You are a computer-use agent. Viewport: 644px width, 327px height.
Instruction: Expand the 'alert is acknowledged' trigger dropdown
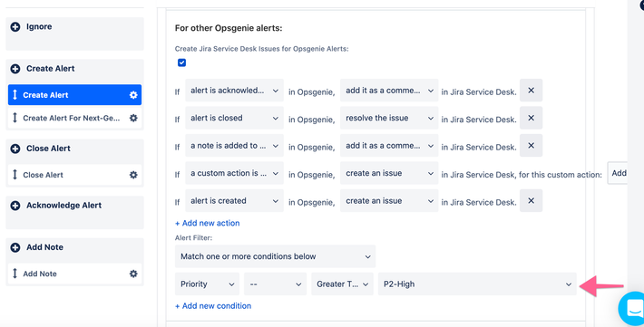235,91
